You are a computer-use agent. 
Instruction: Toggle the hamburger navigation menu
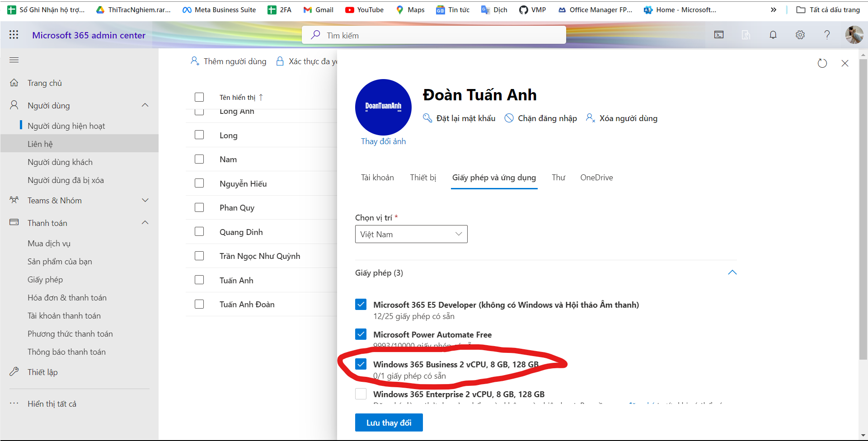14,60
